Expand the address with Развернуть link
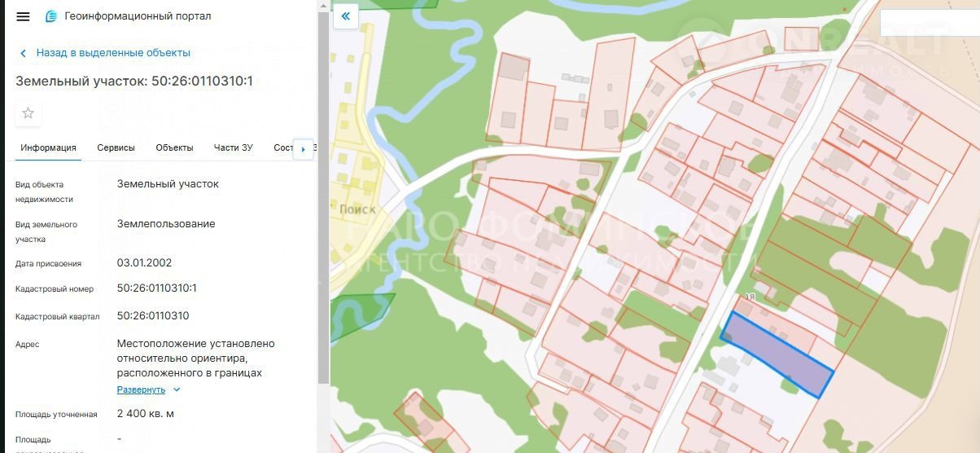This screenshot has height=453, width=980. 141,389
